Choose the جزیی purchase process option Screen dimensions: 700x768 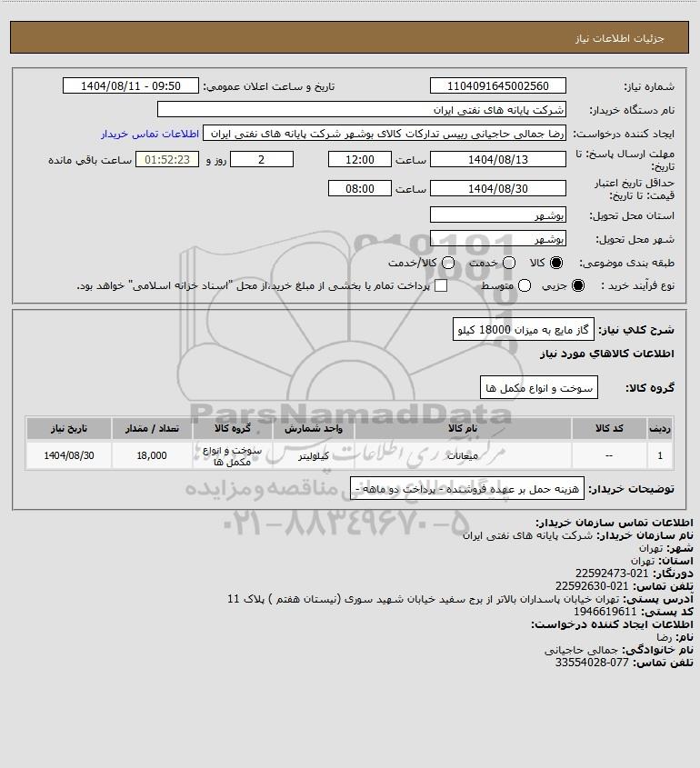[x=578, y=285]
